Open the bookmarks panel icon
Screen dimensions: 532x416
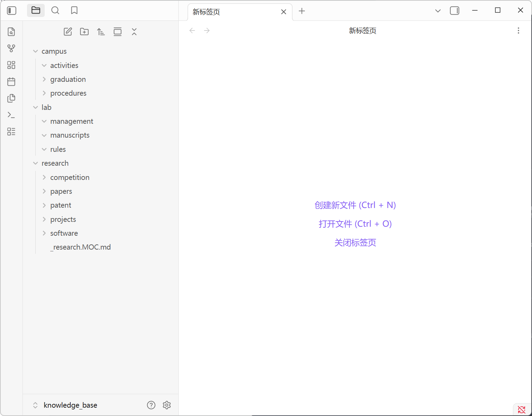coord(74,10)
